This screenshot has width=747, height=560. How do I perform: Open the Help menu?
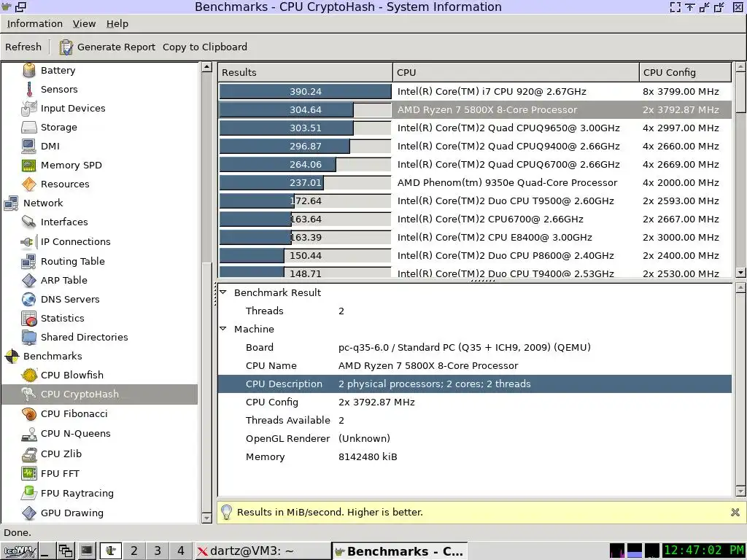pos(117,24)
